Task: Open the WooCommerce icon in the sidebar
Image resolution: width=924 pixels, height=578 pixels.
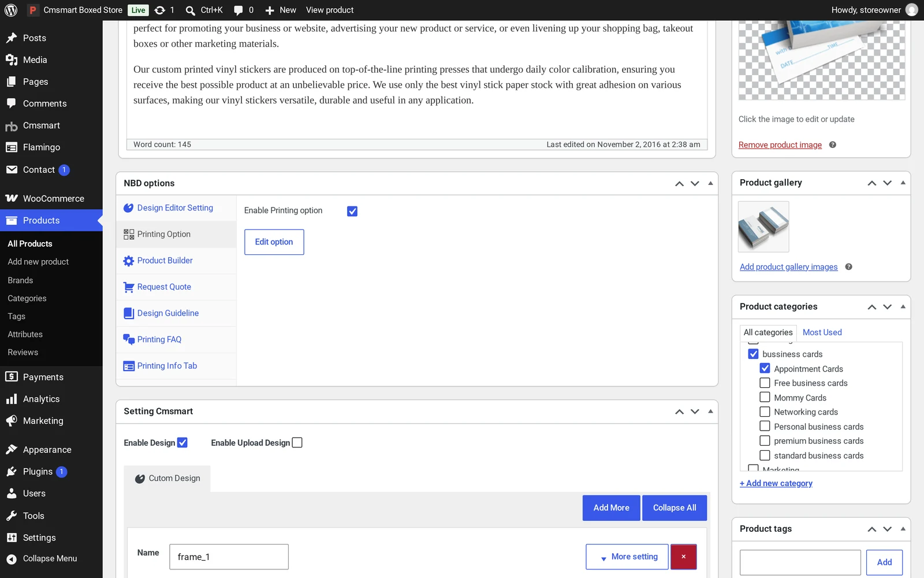Action: 12,198
